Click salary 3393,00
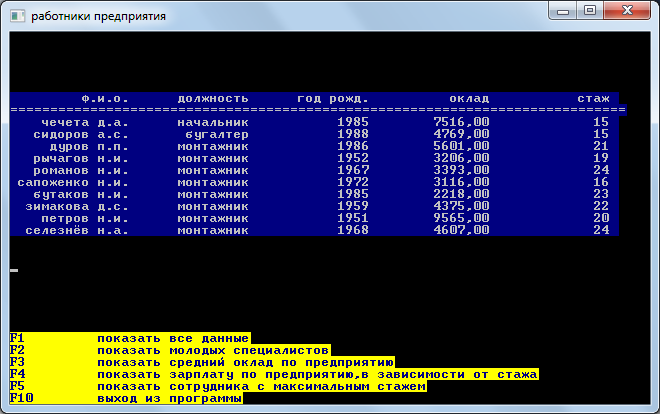This screenshot has height=414, width=660. 461,170
